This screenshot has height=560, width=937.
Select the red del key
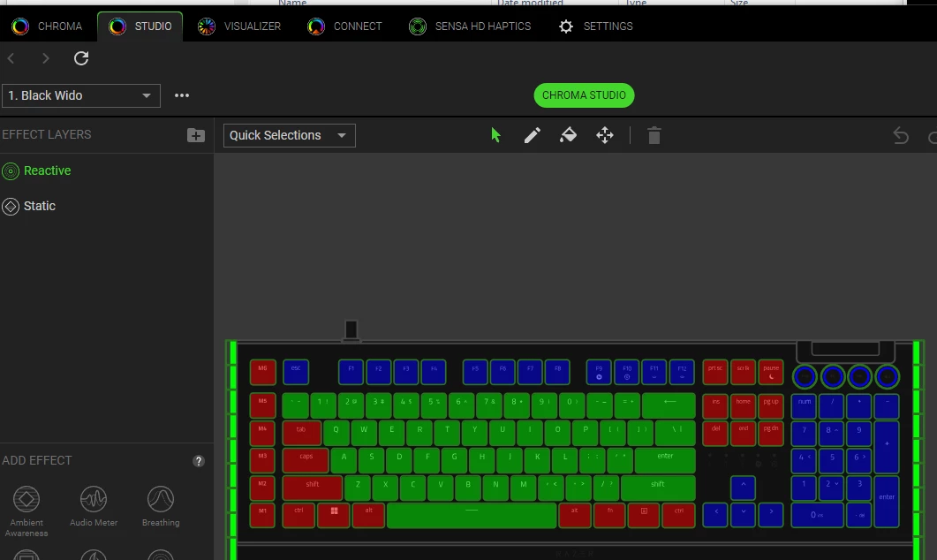coord(715,434)
